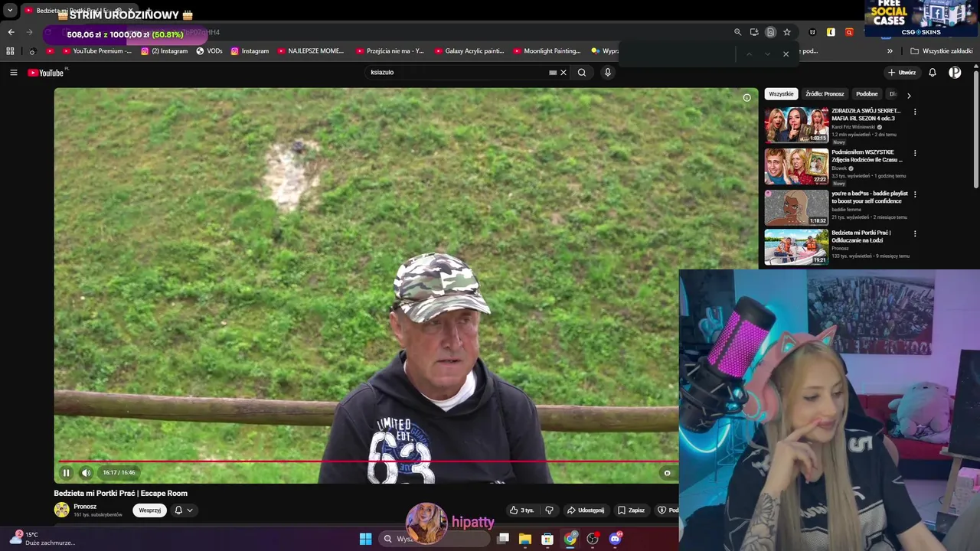Open options menu for bad*ss playlist

pyautogui.click(x=915, y=194)
